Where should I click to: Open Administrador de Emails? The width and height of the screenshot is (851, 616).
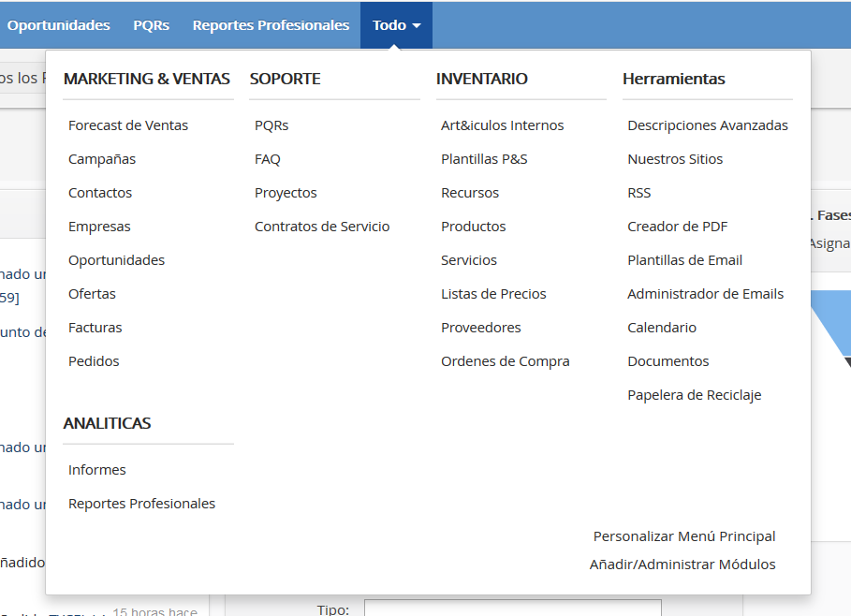[705, 294]
